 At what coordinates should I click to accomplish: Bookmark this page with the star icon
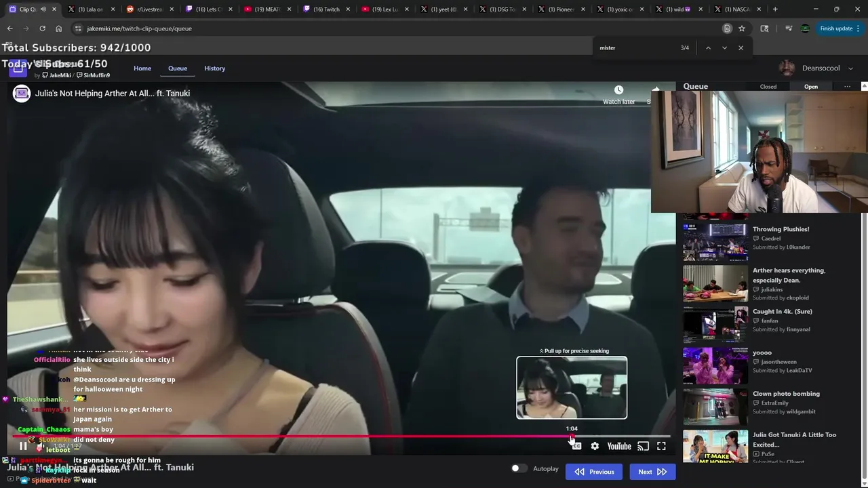742,28
